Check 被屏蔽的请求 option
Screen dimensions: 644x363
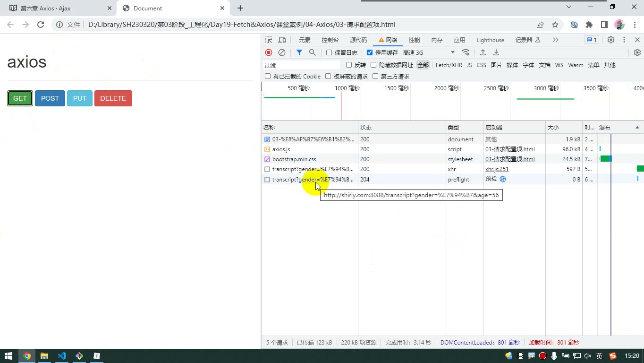click(328, 76)
